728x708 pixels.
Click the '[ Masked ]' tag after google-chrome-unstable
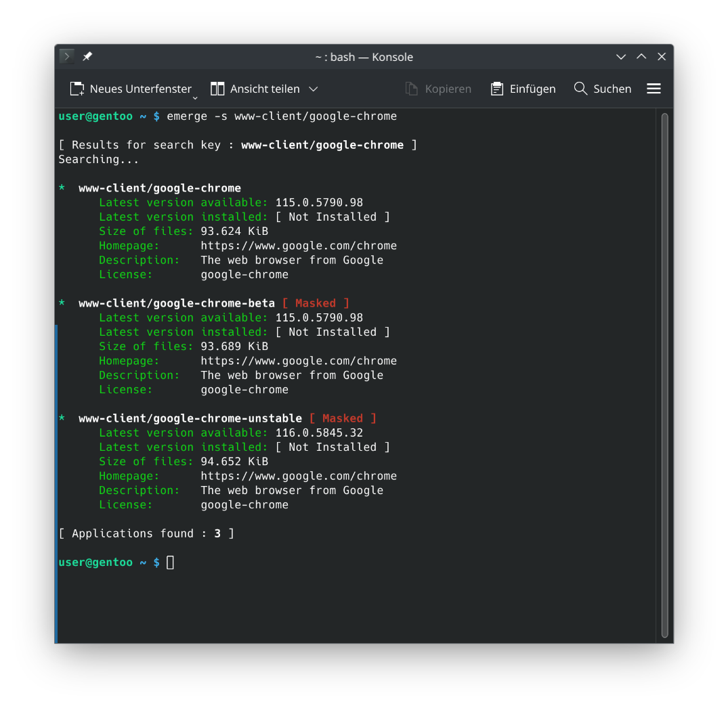[343, 418]
